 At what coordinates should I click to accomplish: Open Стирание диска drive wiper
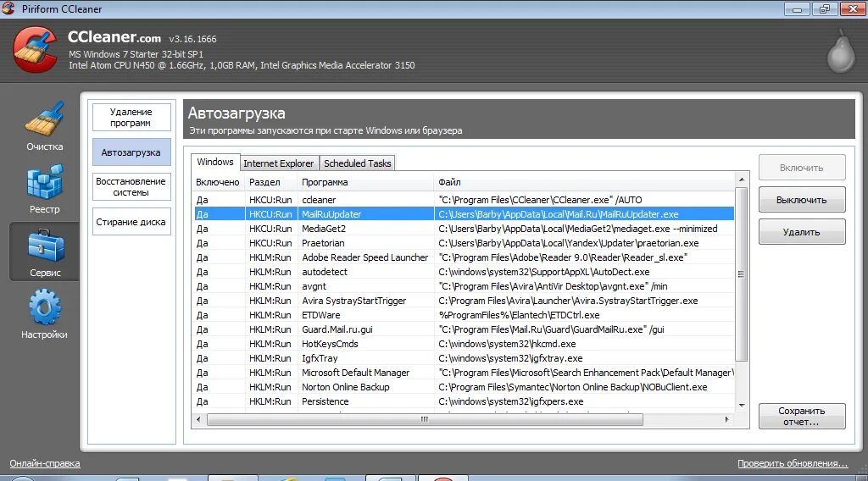[x=131, y=222]
